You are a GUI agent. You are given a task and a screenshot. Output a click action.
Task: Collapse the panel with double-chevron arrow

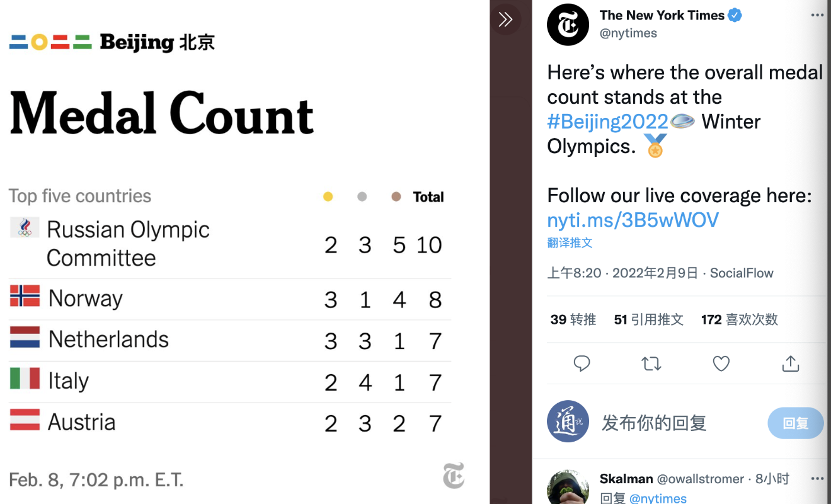(x=505, y=20)
